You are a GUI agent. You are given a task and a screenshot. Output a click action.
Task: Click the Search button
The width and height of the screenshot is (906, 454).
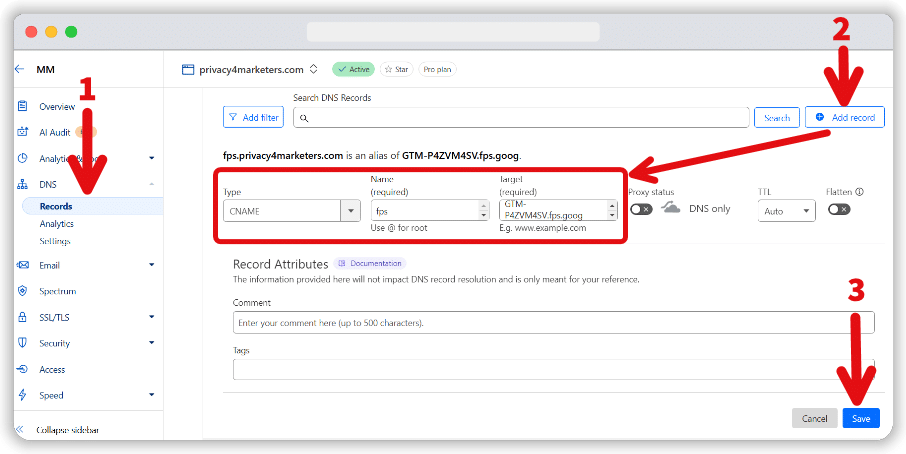[777, 117]
